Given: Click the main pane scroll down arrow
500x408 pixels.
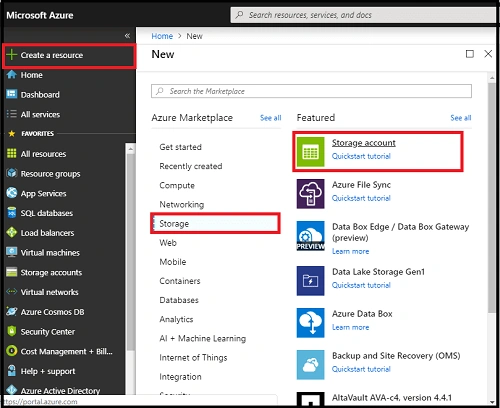Looking at the screenshot, I should click(492, 402).
